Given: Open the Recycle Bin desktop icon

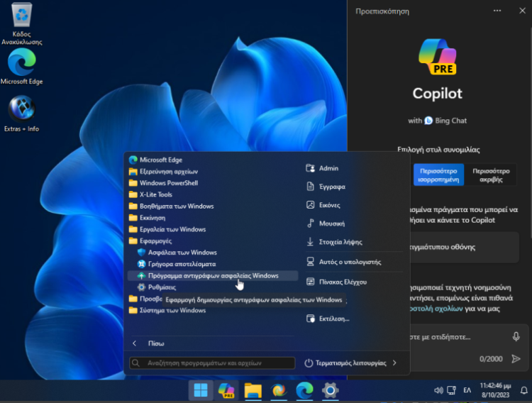Looking at the screenshot, I should (22, 23).
